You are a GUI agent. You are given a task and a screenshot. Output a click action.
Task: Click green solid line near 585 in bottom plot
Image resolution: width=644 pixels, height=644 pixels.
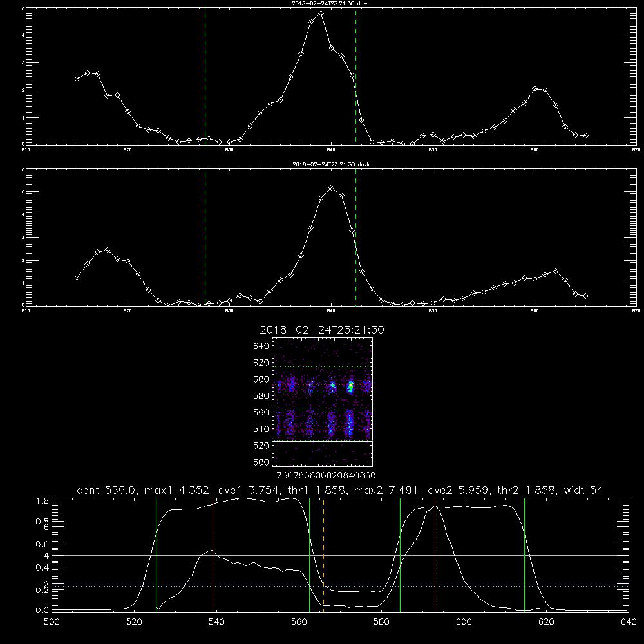pyautogui.click(x=400, y=554)
